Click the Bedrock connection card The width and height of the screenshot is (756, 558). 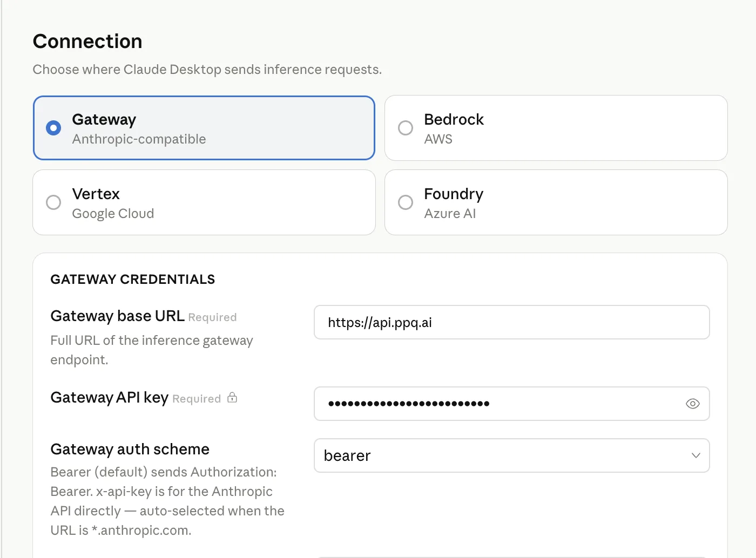click(x=556, y=128)
